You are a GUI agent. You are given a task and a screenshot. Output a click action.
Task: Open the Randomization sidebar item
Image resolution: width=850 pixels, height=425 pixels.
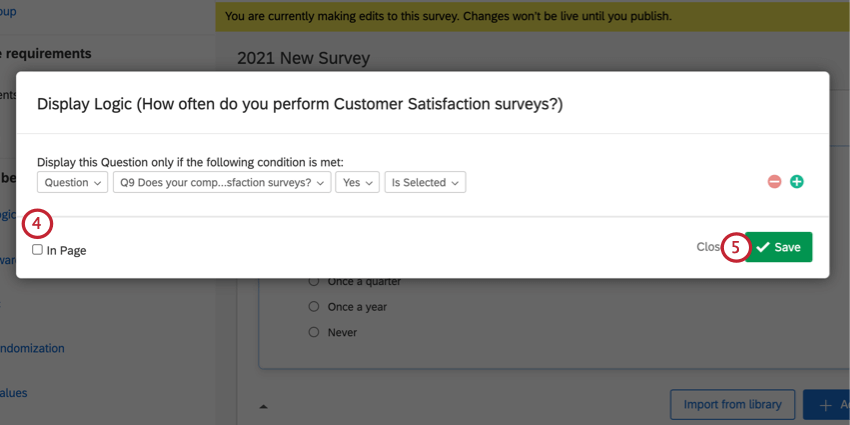pos(32,349)
